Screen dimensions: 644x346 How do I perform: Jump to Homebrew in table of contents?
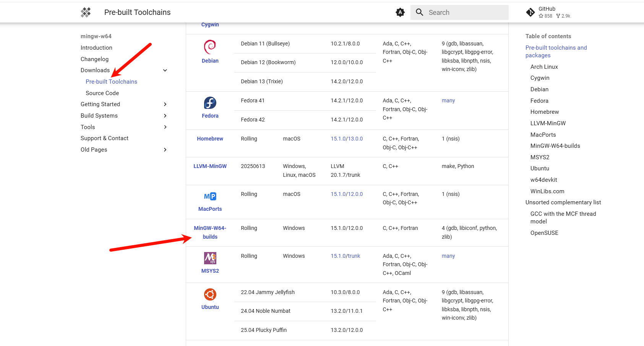(x=545, y=112)
